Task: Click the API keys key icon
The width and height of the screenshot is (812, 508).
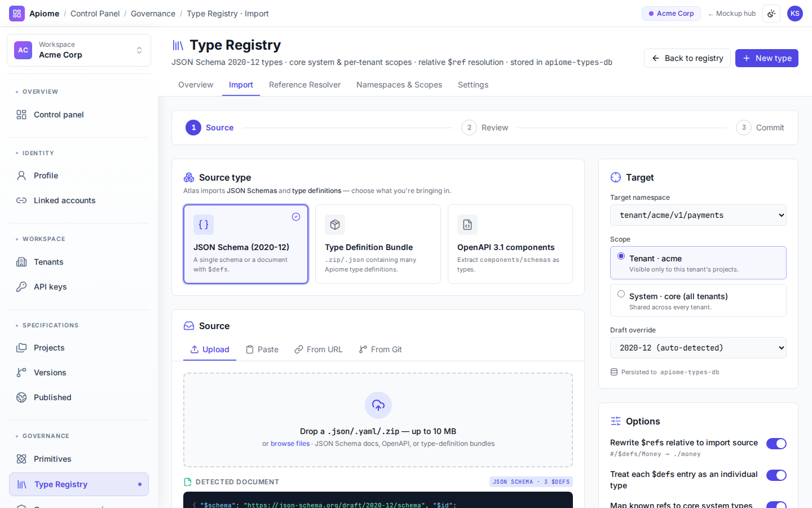Action: 21,287
